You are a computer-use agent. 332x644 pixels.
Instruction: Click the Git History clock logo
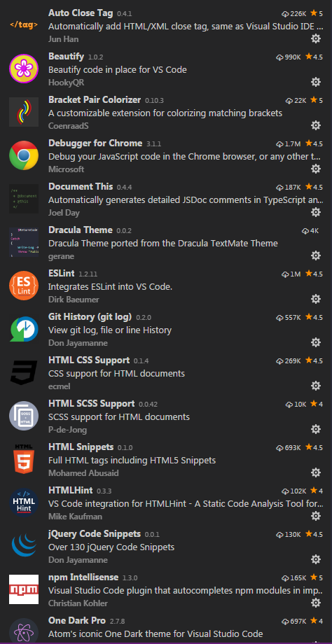click(x=24, y=329)
